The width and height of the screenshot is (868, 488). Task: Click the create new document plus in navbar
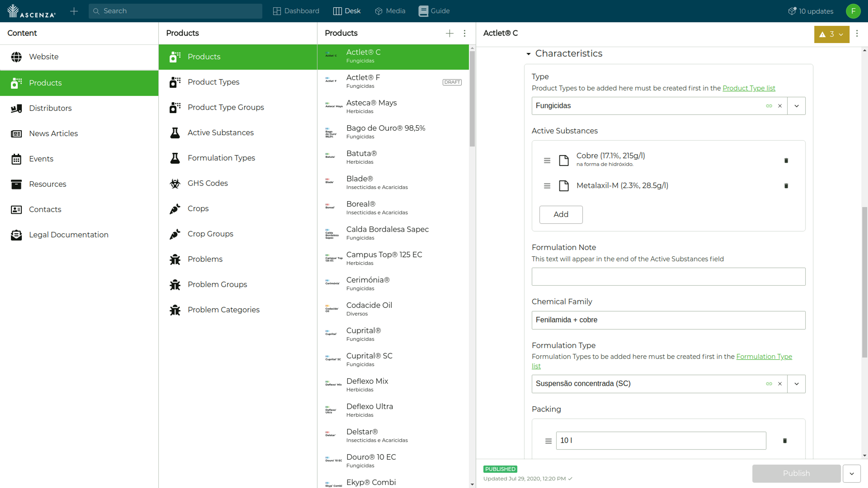74,11
